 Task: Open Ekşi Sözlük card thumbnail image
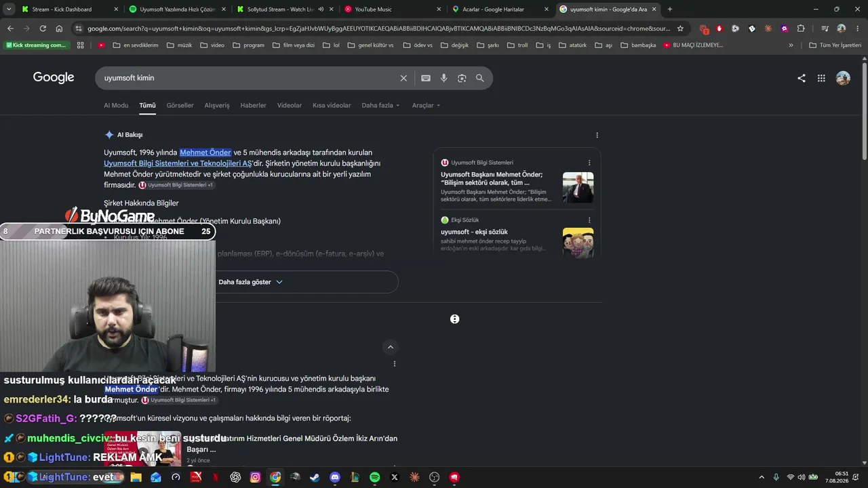tap(578, 243)
